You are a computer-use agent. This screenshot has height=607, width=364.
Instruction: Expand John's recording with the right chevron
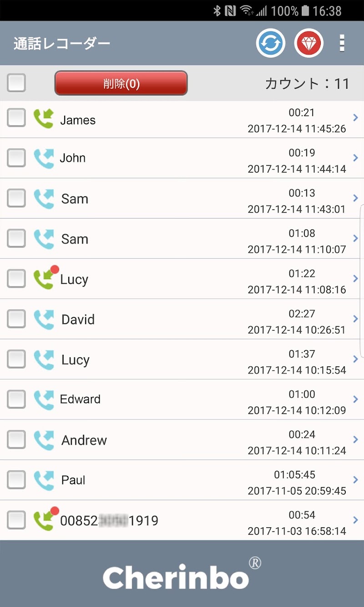355,158
